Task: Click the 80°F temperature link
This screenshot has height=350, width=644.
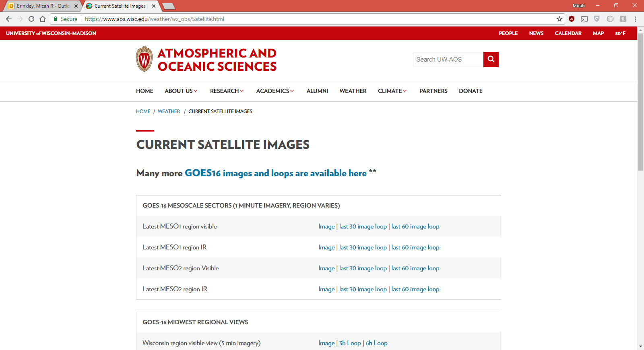Action: [x=620, y=33]
